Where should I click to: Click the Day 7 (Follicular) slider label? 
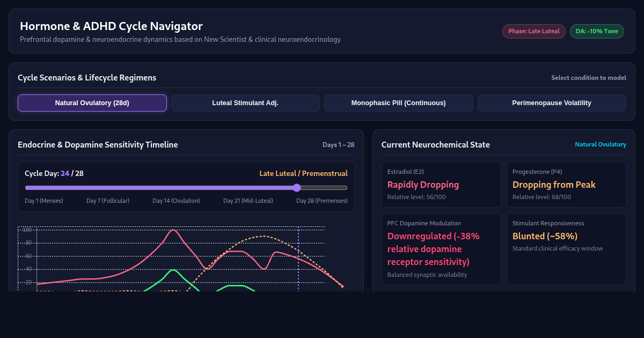[x=108, y=201]
